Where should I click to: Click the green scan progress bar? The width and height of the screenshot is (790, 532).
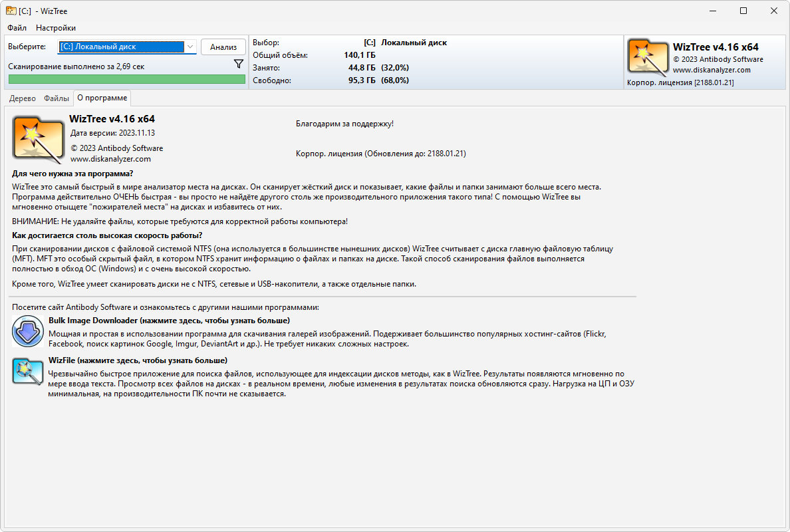[127, 79]
